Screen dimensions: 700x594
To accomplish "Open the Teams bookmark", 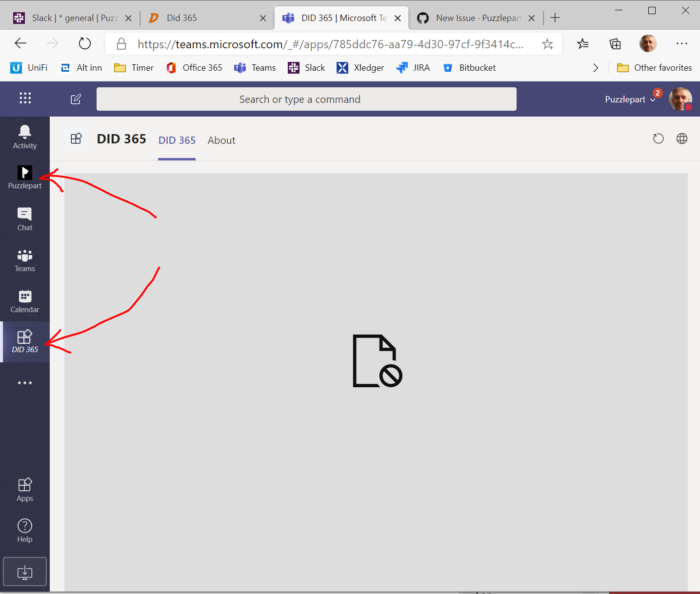I will (x=255, y=68).
